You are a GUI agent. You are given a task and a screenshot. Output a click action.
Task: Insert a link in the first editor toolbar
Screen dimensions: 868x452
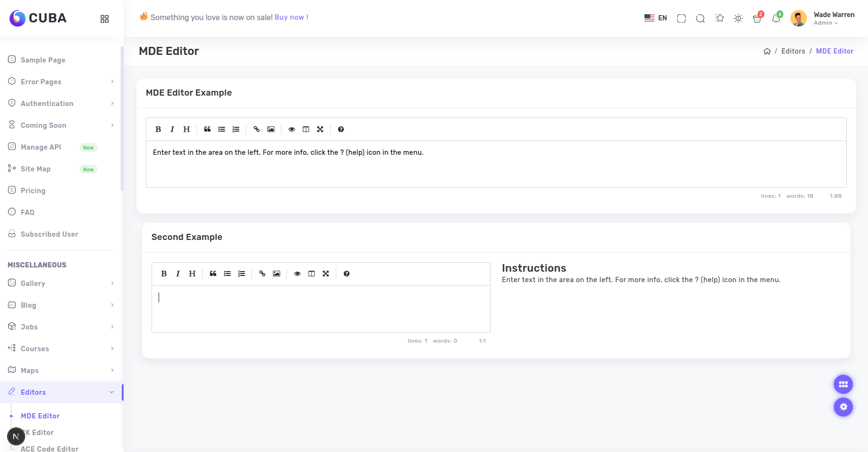tap(257, 129)
